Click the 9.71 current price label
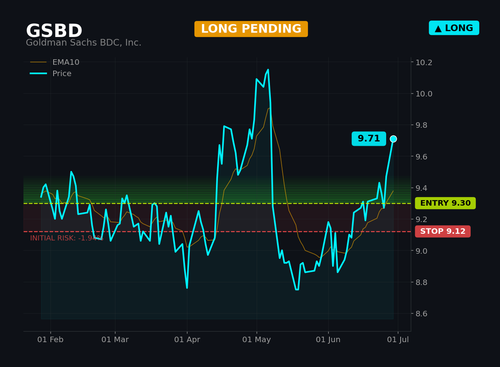This screenshot has width=500, height=367. coord(369,139)
